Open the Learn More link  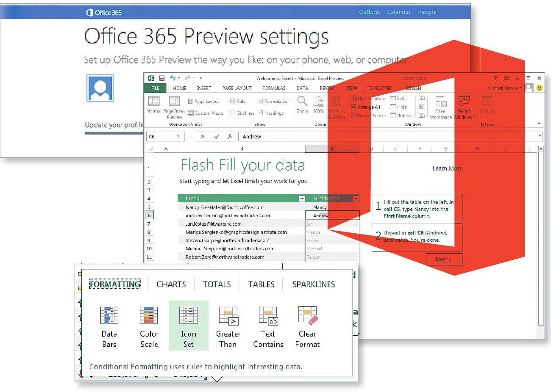pos(447,168)
